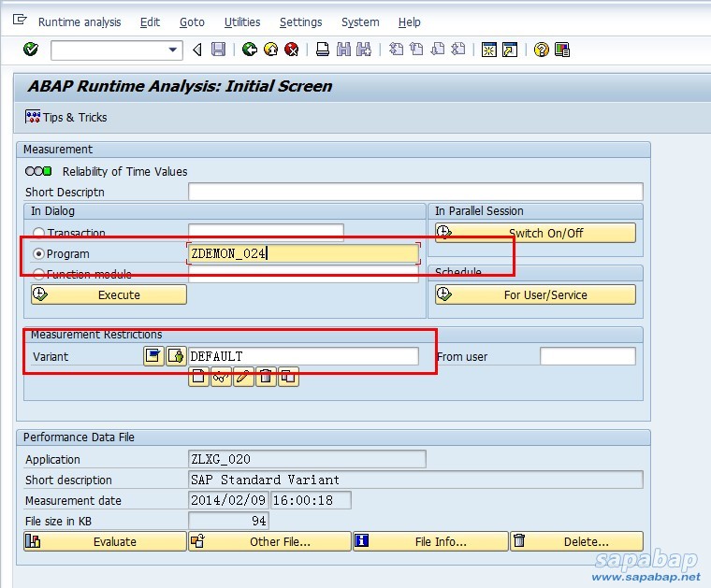The width and height of the screenshot is (711, 588).
Task: Click the Previous Page icon
Action: [x=416, y=50]
